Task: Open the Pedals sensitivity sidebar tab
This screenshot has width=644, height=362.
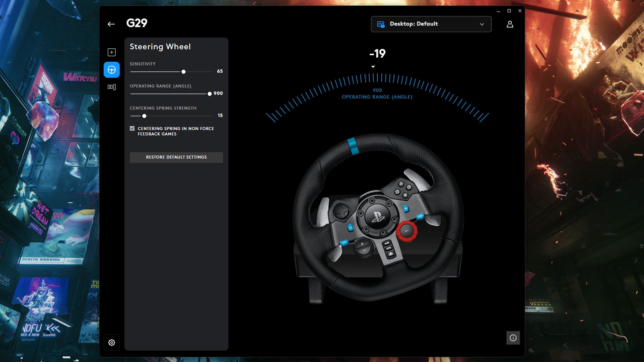Action: (x=112, y=87)
